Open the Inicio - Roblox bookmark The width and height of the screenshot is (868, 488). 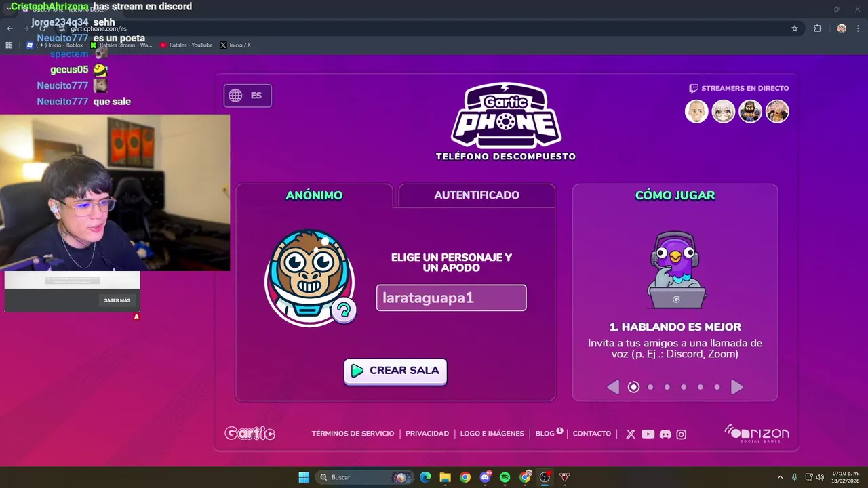point(55,45)
